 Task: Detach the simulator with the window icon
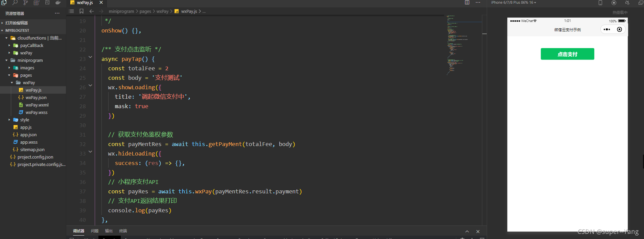pyautogui.click(x=641, y=3)
